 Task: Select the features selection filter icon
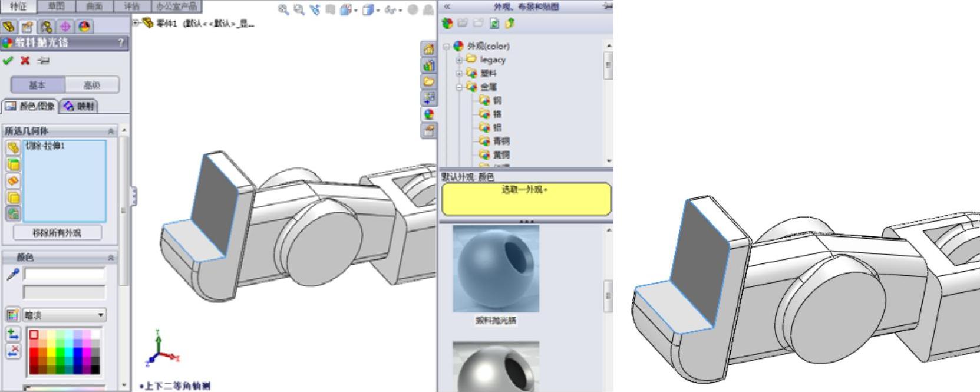pos(13,213)
